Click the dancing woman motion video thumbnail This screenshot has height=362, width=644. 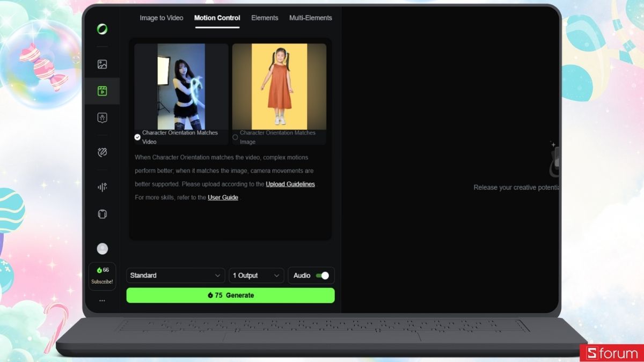(181, 86)
